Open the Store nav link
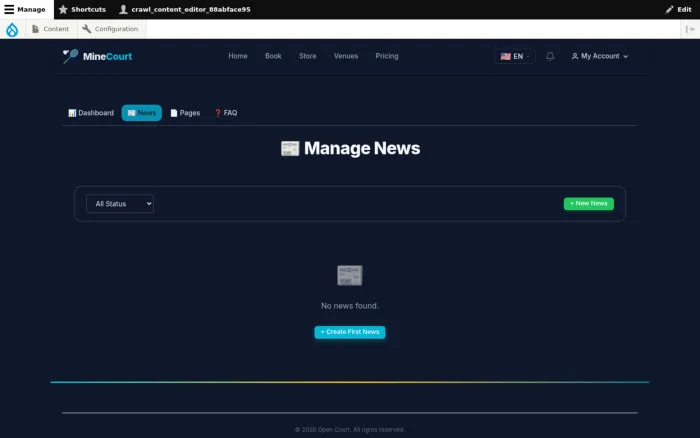Viewport: 700px width, 438px height. (x=308, y=56)
